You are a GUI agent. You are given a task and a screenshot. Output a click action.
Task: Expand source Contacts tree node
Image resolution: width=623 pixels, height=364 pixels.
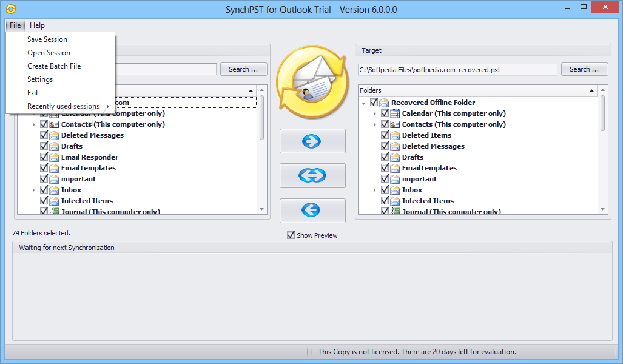[x=34, y=125]
